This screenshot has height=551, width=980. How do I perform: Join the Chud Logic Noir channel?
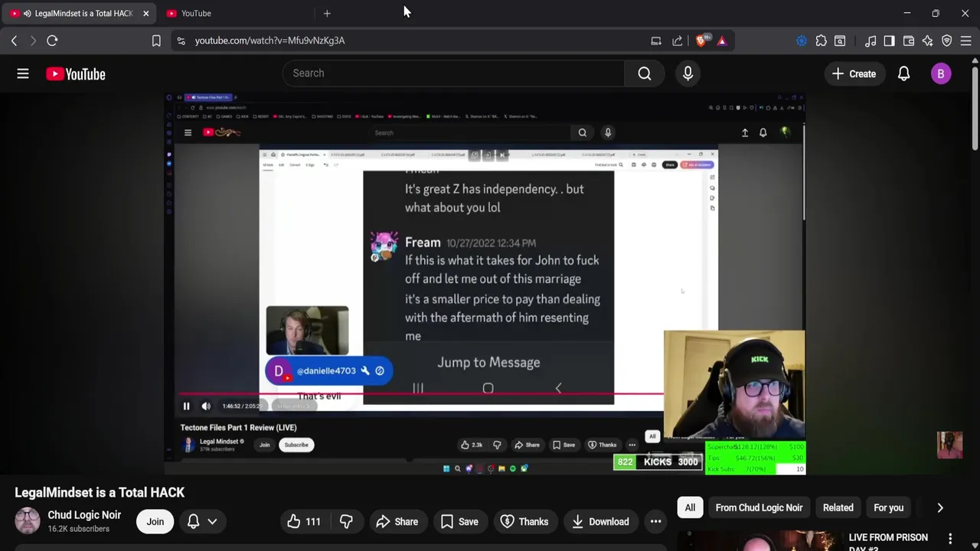155,522
